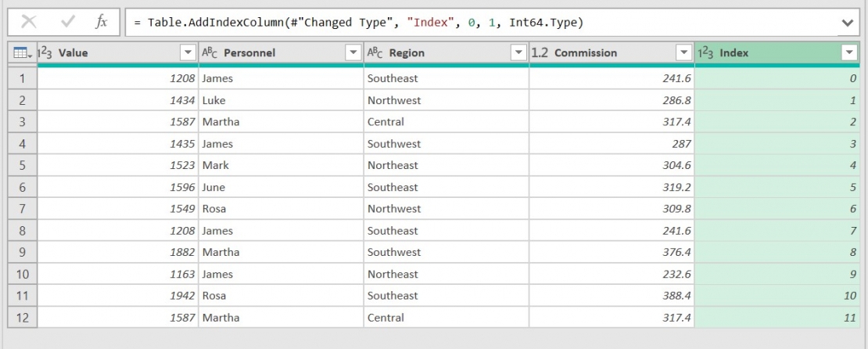
Task: Open the Value column filter dropdown
Action: (x=188, y=52)
